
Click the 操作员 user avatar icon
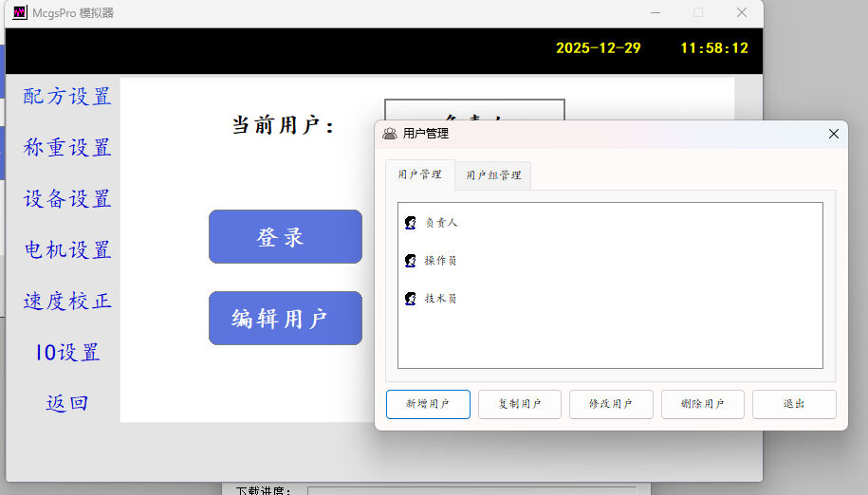[410, 261]
